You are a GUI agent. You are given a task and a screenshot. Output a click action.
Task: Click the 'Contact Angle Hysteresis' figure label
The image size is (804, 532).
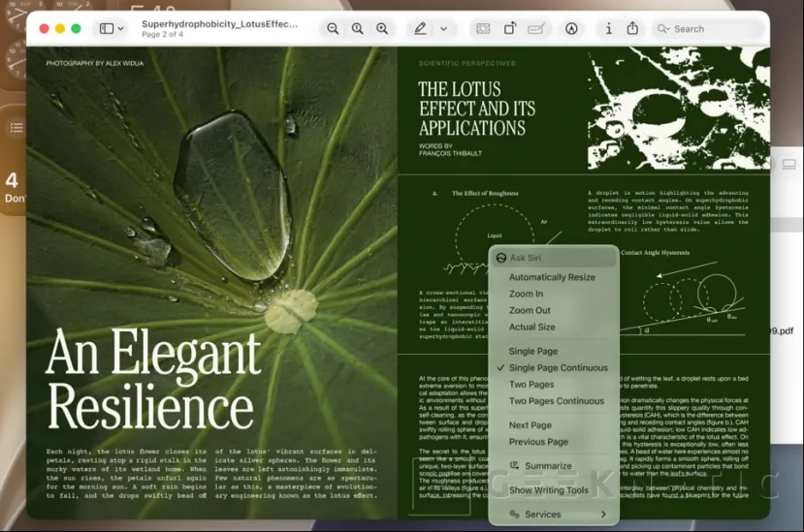(x=655, y=253)
